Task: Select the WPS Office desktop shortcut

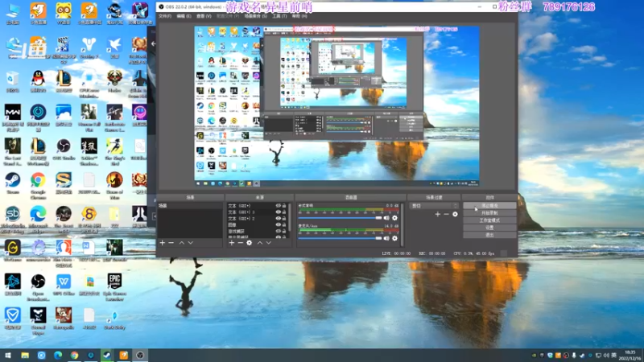Action: click(64, 285)
